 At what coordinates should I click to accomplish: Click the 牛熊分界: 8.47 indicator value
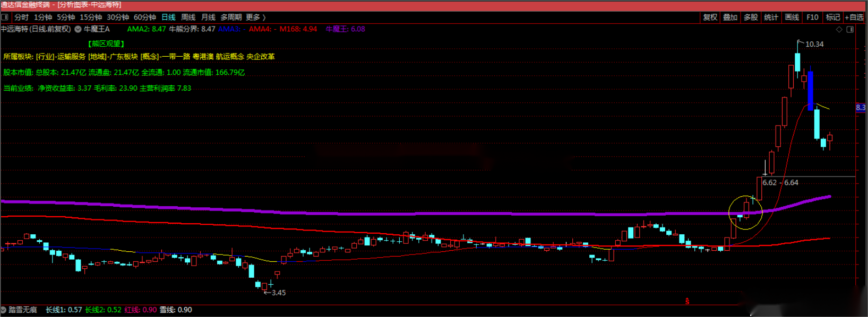[x=192, y=29]
